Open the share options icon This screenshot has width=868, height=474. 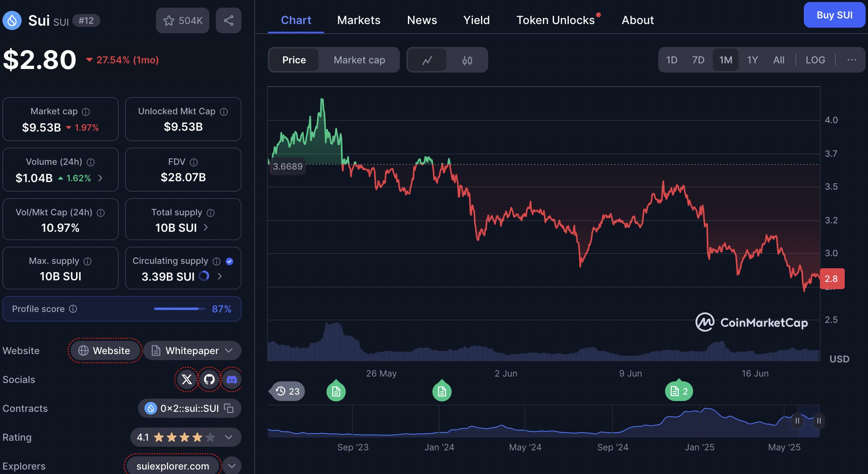[x=229, y=20]
